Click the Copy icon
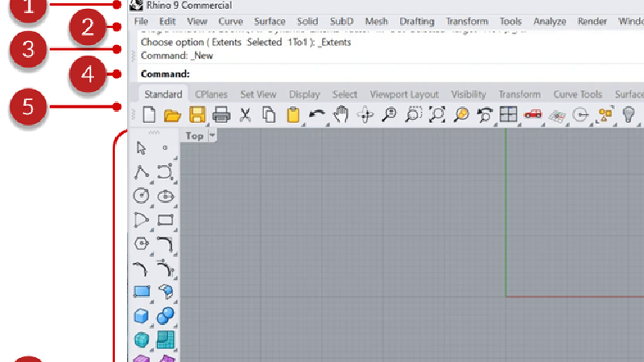Screen dimensions: 644x362 pyautogui.click(x=269, y=115)
